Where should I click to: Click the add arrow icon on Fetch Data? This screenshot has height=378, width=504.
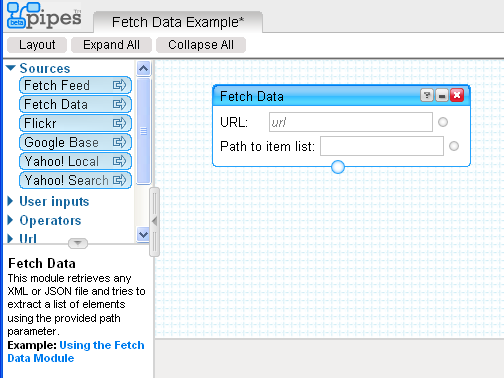point(119,104)
